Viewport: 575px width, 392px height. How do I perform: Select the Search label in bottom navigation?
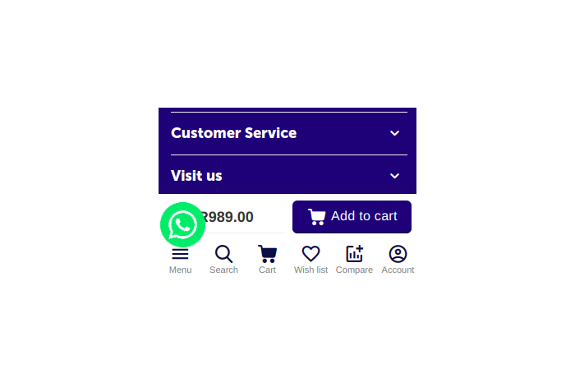pyautogui.click(x=223, y=270)
